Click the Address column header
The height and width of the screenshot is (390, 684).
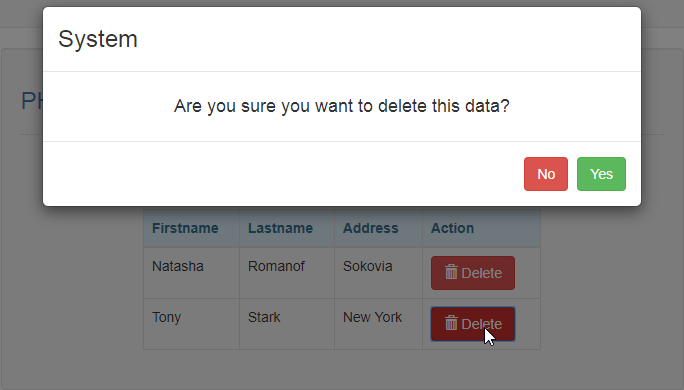point(370,228)
